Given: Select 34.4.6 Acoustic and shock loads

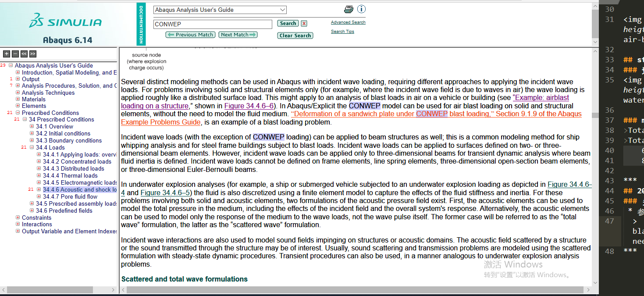Looking at the screenshot, I should [80, 189].
